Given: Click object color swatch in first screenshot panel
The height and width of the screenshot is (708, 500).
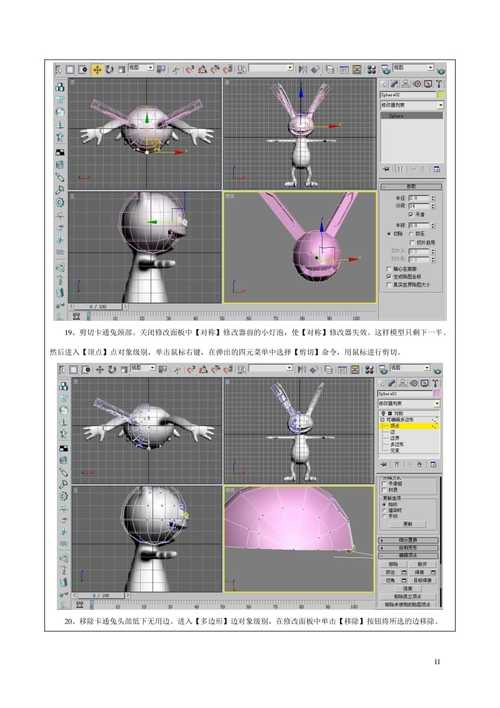Looking at the screenshot, I should (x=440, y=95).
